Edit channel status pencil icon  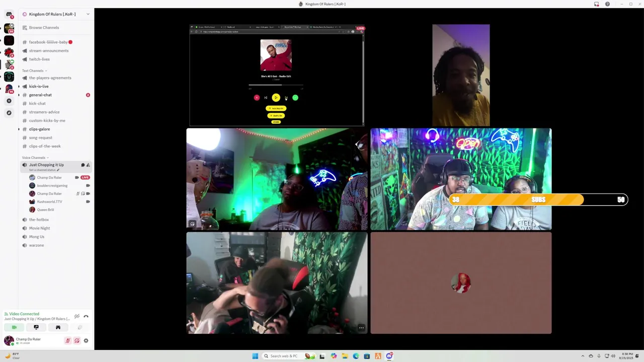[58, 170]
